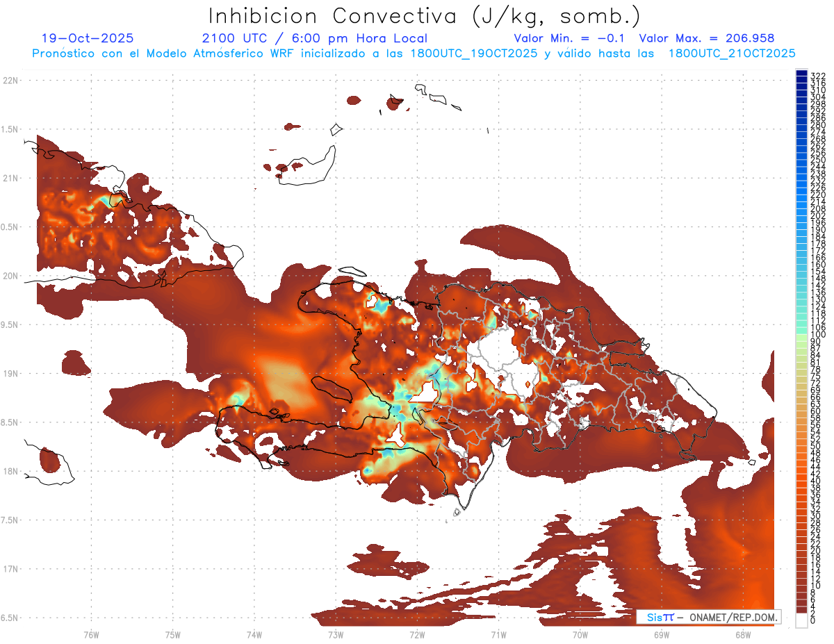Screen dimensions: 834x644
Task: Click the SisTT ONAMET/REP.DOM. logo box
Action: pos(708,617)
